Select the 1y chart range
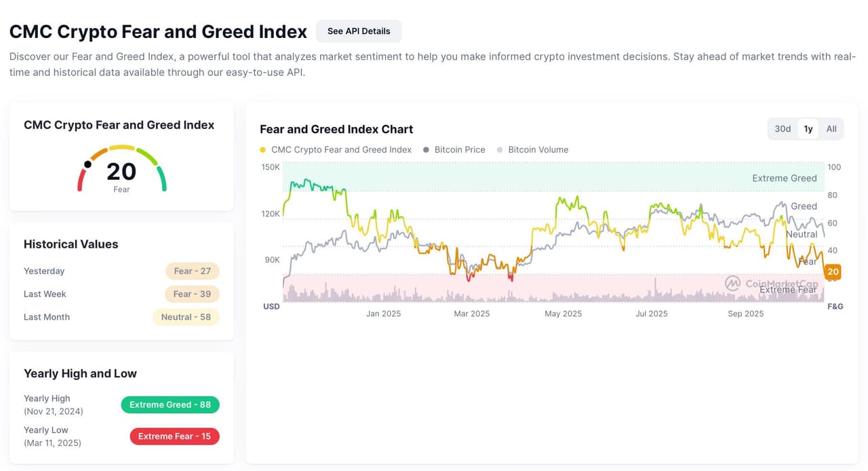The image size is (868, 471). click(808, 129)
